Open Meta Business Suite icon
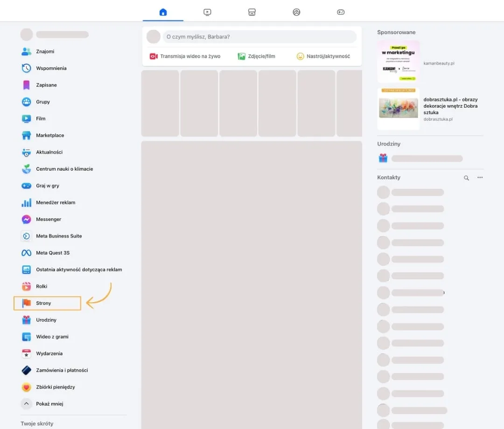504x429 pixels. point(26,236)
